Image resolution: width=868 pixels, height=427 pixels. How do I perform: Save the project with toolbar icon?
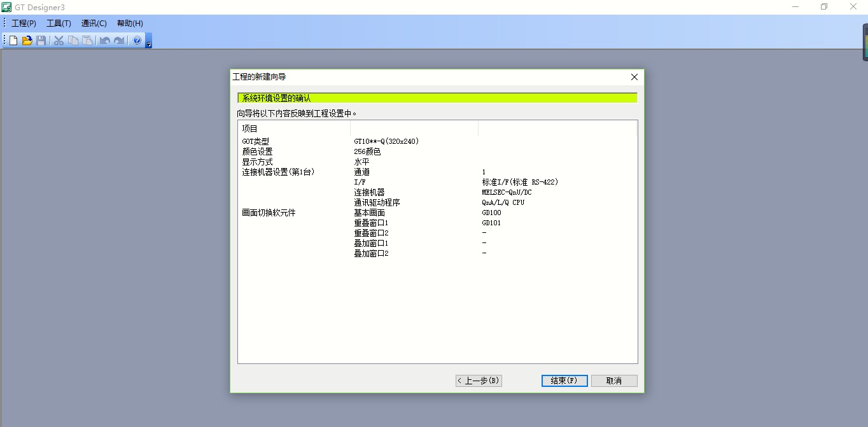41,40
